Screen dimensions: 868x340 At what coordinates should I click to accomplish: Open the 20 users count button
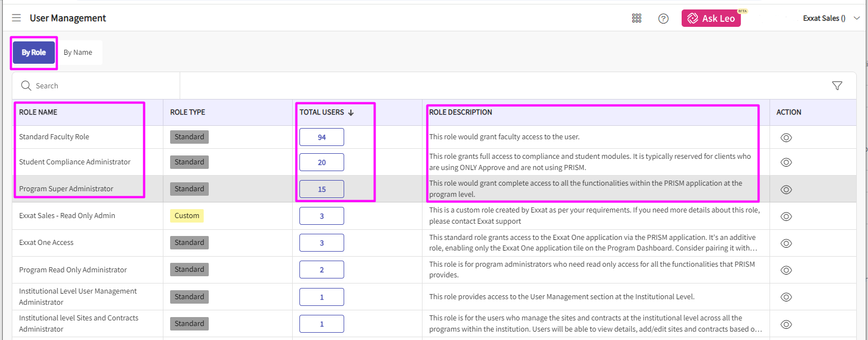pos(322,162)
